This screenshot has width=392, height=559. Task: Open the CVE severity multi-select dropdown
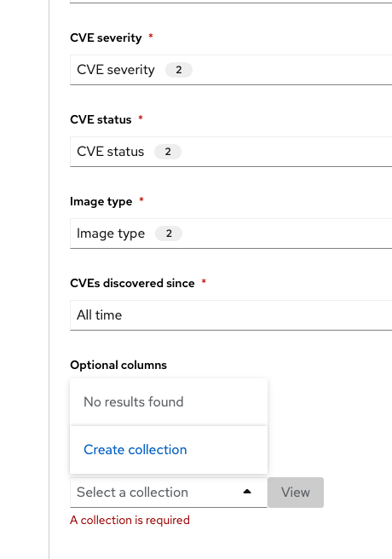coord(231,70)
